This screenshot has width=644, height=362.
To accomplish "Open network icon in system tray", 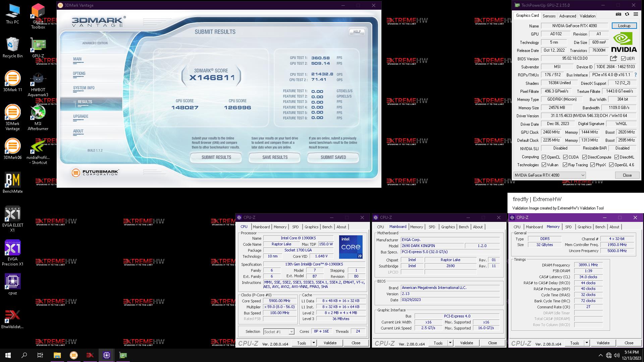I will point(609,355).
